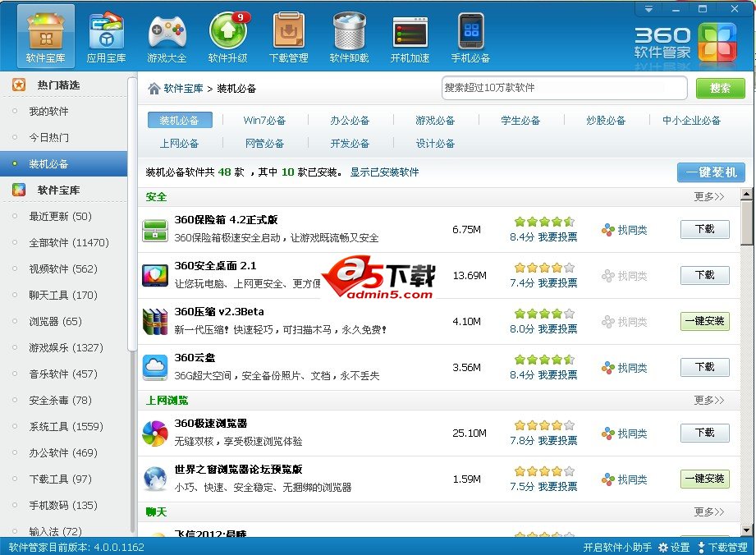Image resolution: width=756 pixels, height=555 pixels.
Task: Open the 软件宝库 toolbar icon
Action: pos(45,37)
